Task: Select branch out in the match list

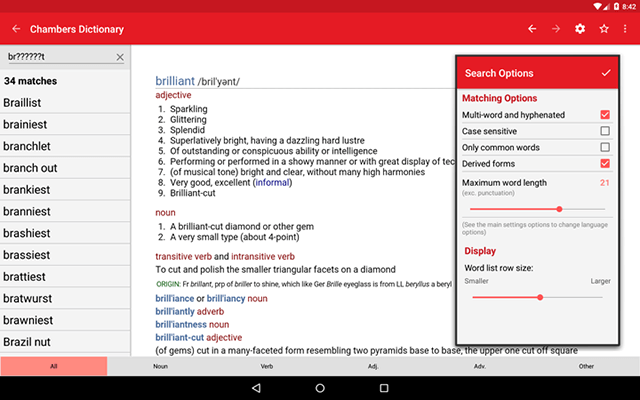Action: (x=65, y=168)
